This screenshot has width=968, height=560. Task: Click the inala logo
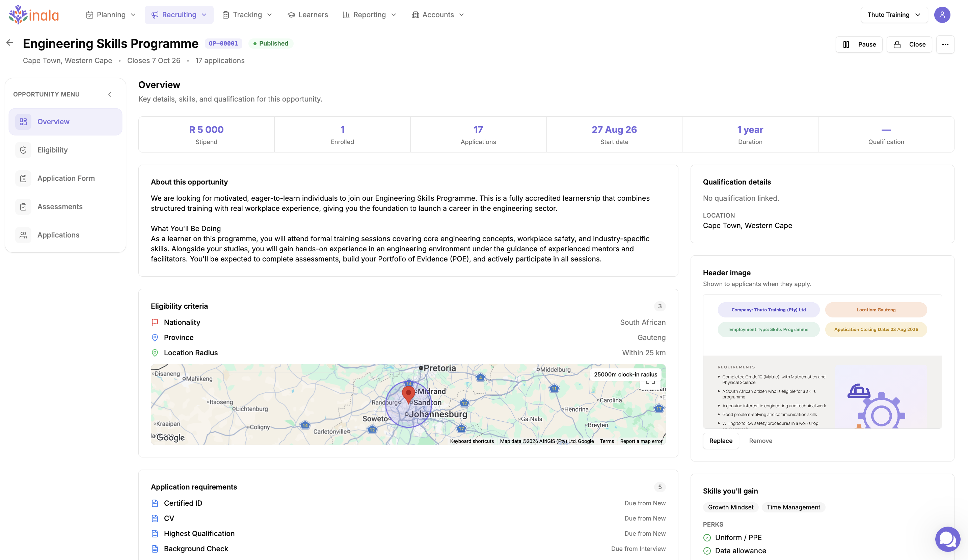(34, 15)
